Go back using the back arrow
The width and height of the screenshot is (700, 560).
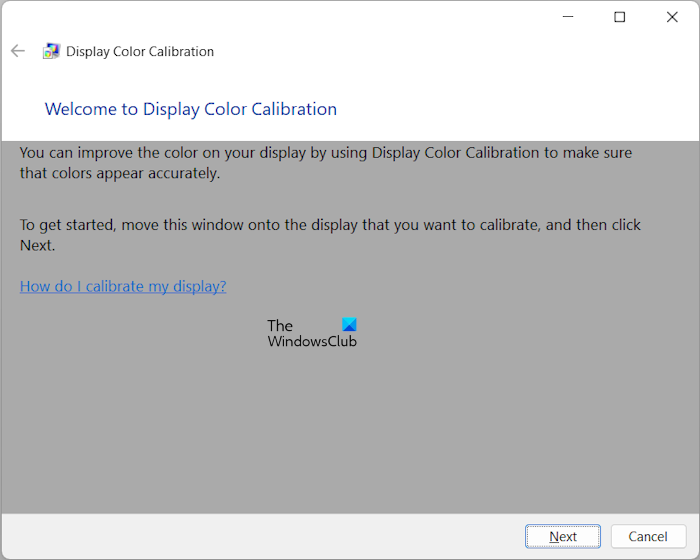(18, 51)
